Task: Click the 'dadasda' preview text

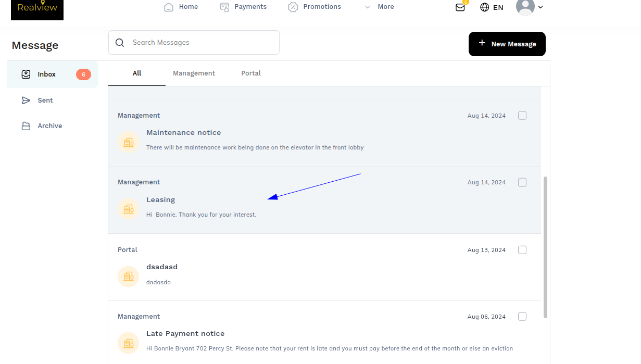Action: click(158, 282)
